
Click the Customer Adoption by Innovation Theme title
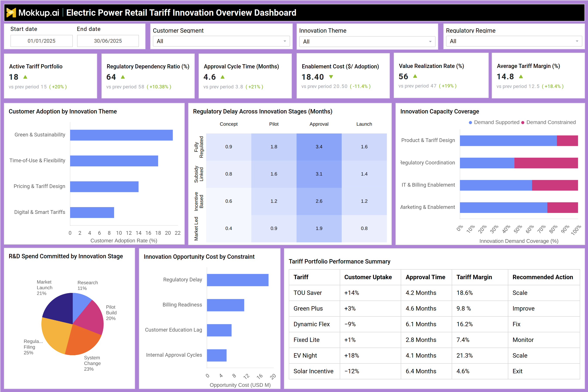click(x=63, y=112)
